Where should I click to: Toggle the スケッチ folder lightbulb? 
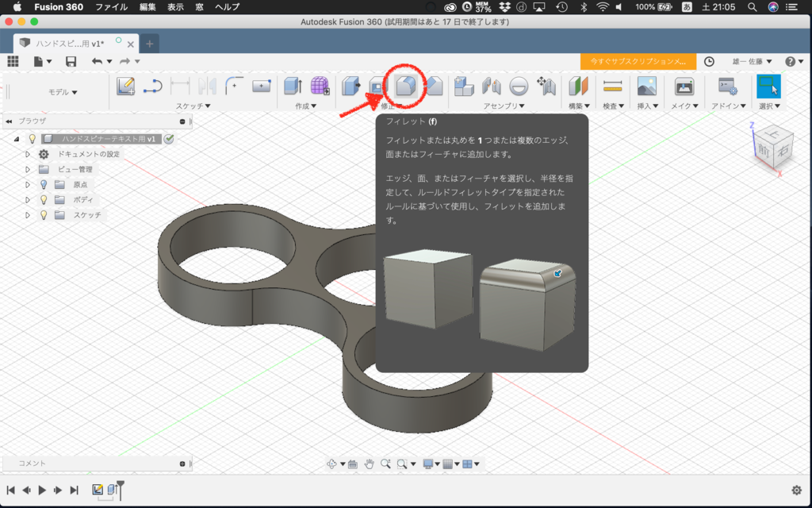click(x=44, y=214)
